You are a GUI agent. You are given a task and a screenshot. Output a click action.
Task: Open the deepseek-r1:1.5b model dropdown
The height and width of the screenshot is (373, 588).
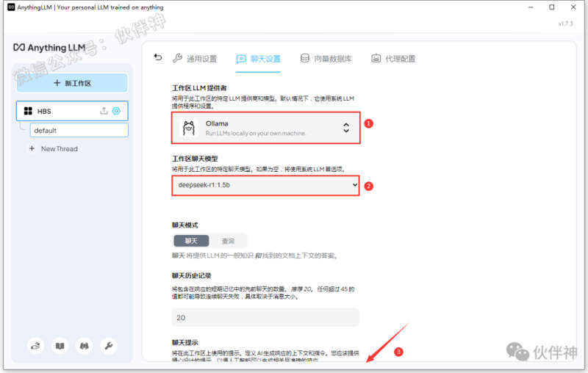266,186
